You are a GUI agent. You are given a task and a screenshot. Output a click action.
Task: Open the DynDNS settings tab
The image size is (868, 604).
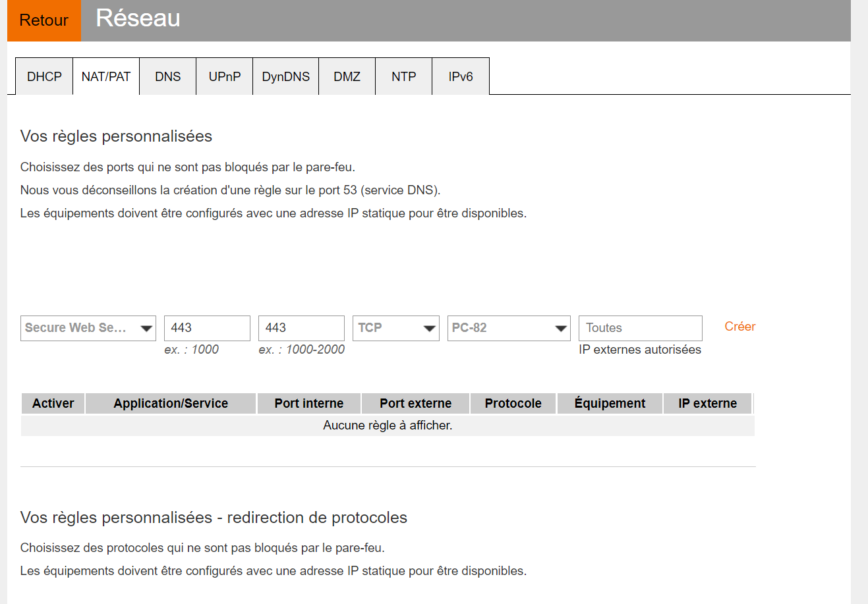tap(285, 76)
